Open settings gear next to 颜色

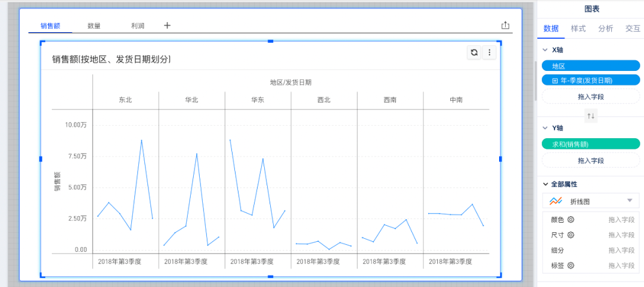coord(571,220)
